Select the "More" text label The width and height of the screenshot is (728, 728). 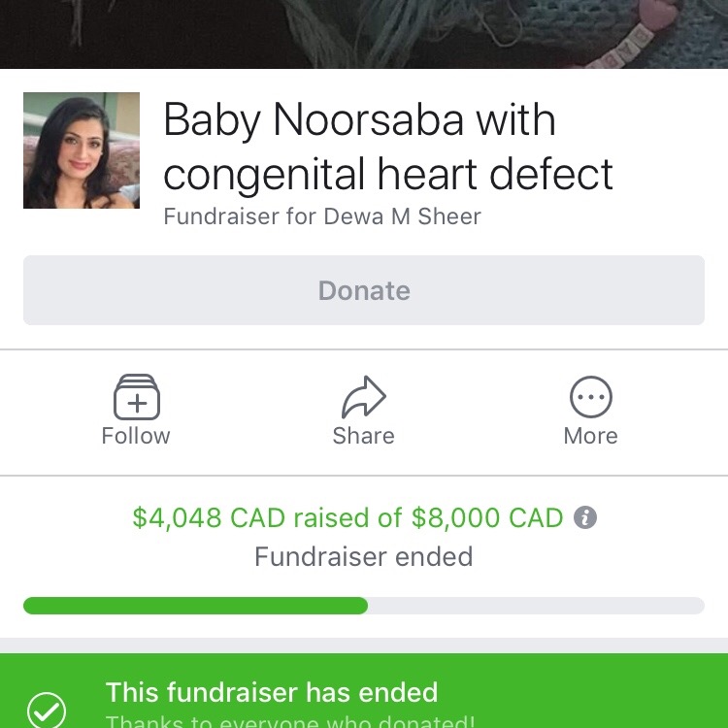click(x=590, y=436)
